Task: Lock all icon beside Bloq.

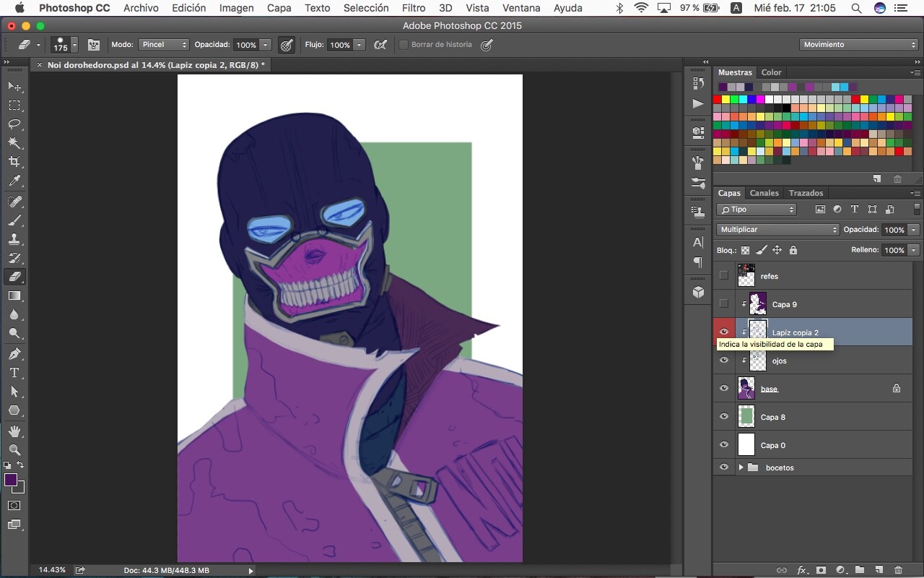Action: pos(793,251)
